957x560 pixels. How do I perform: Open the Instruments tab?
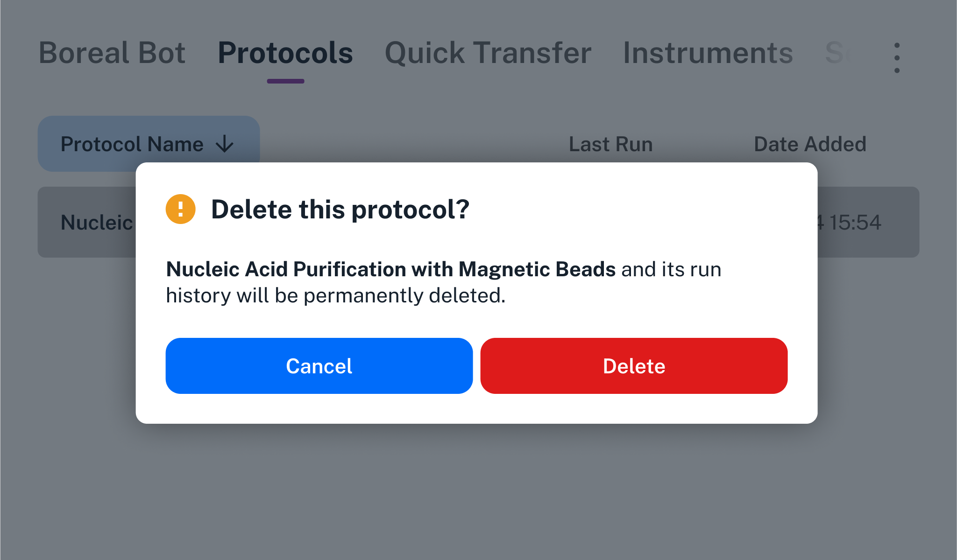708,53
